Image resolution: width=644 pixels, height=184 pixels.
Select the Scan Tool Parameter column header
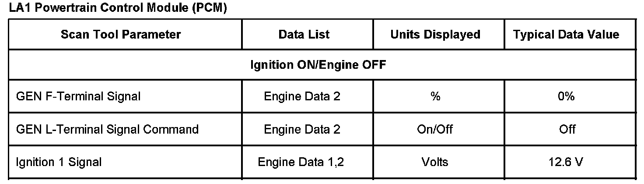(x=121, y=35)
